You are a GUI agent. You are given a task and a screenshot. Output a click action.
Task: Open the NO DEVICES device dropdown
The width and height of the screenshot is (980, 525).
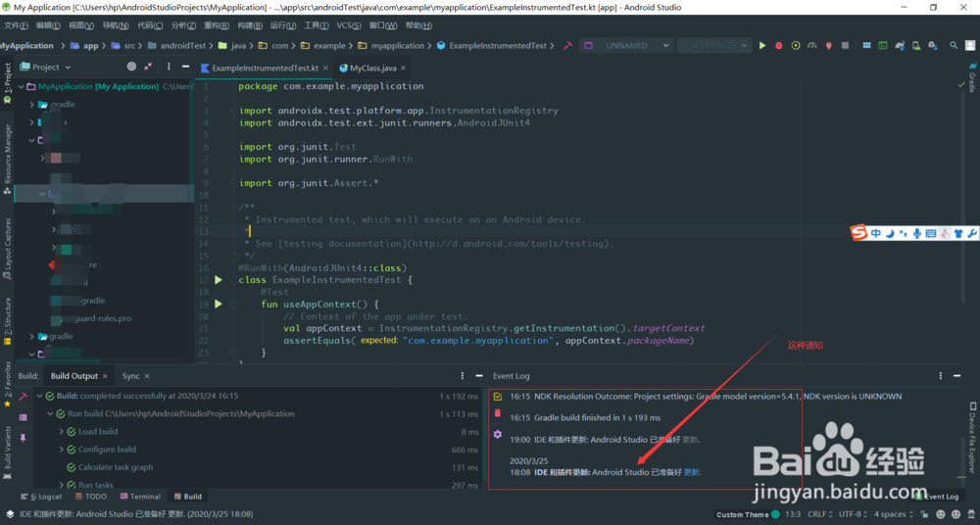(x=715, y=46)
